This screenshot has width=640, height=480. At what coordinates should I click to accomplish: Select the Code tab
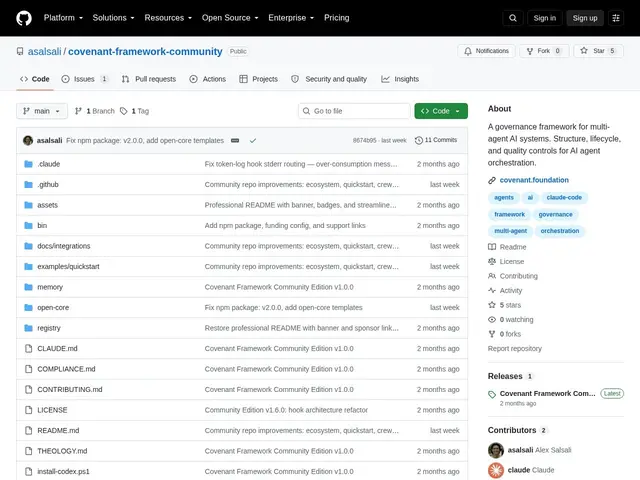(35, 79)
